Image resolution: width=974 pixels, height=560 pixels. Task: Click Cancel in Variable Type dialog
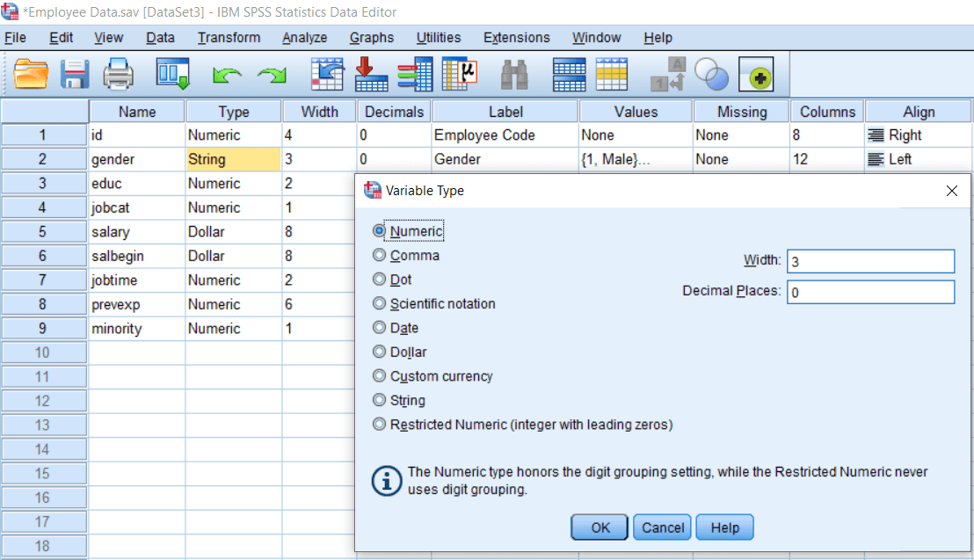click(662, 527)
